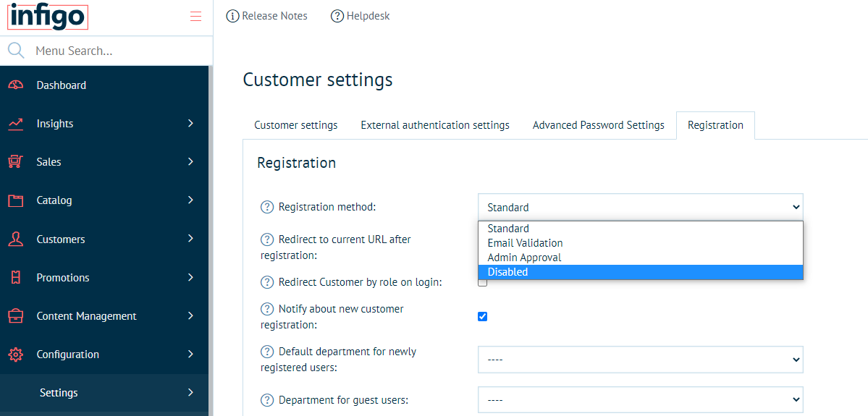Open Default department for newly registered users dropdown
Screen dimensions: 868x416
[640, 360]
